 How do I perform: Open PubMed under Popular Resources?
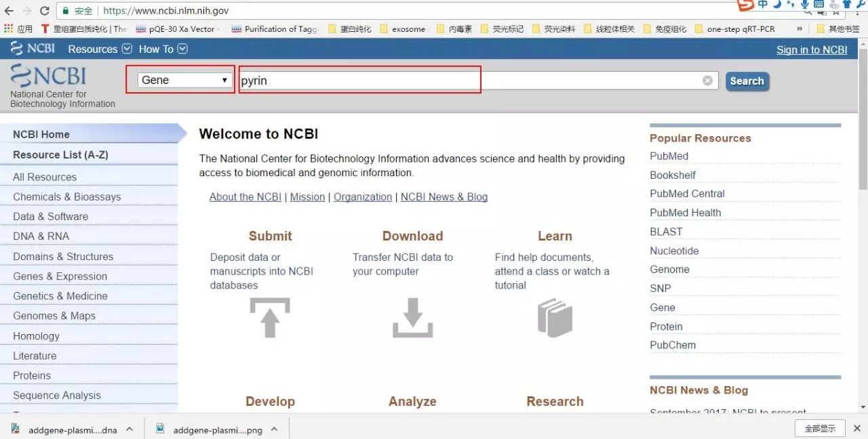(669, 156)
